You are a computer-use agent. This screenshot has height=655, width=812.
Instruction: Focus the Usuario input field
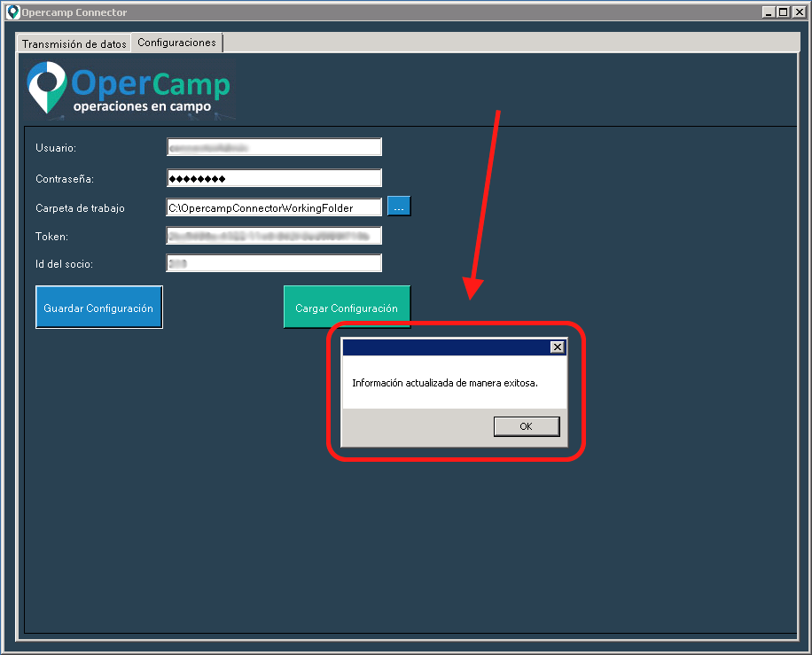point(274,147)
